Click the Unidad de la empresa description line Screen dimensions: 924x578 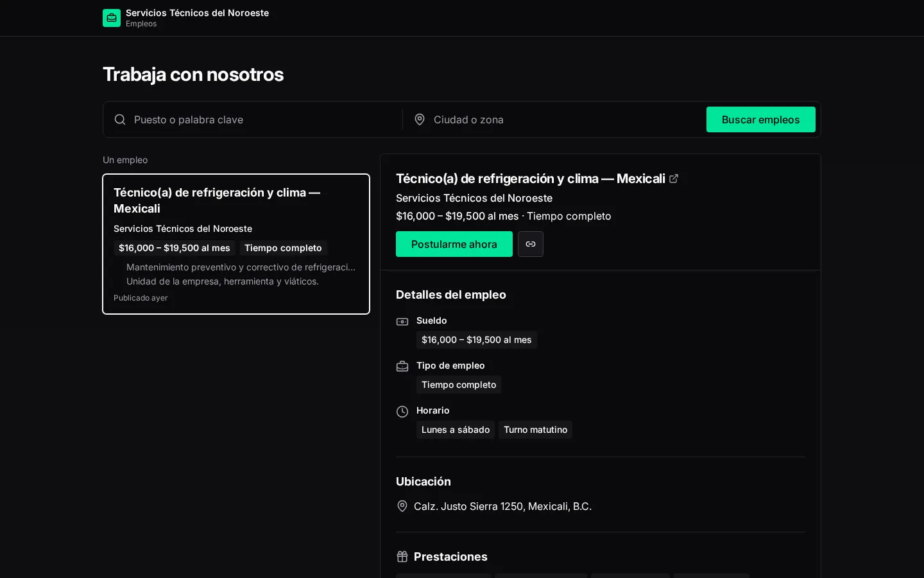click(223, 281)
